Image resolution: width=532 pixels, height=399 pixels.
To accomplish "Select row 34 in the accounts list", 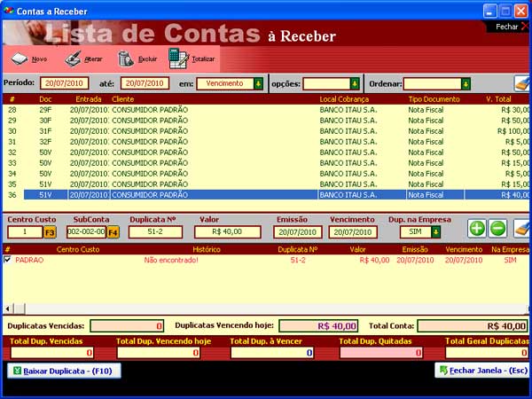I will 266,174.
